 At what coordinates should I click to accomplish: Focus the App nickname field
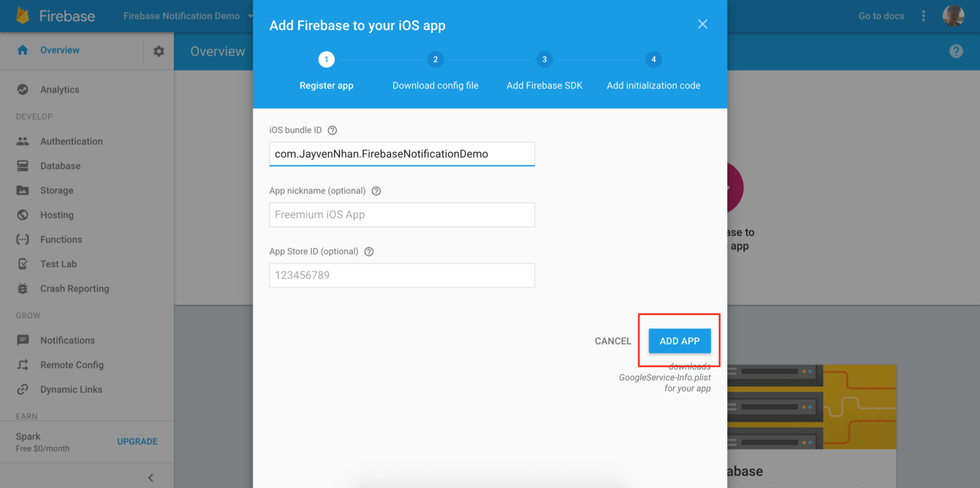point(402,215)
